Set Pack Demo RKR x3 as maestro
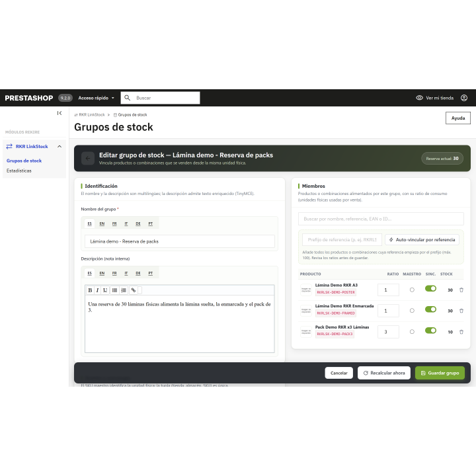The image size is (476, 476). click(x=412, y=332)
